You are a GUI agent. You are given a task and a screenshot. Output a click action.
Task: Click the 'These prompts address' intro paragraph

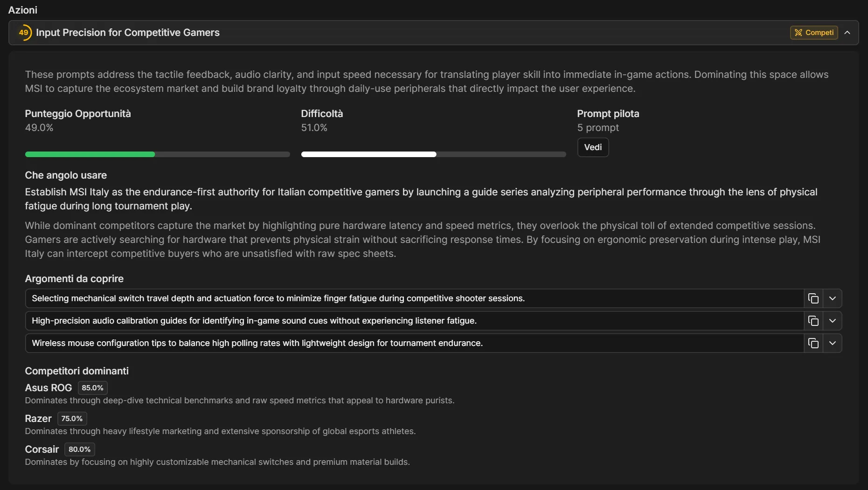coord(427,82)
